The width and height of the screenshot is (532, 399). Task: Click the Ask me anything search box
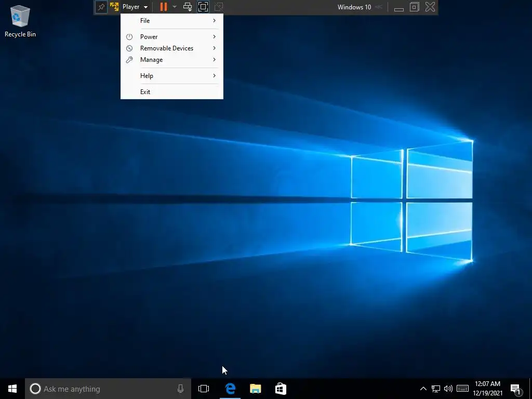click(108, 389)
